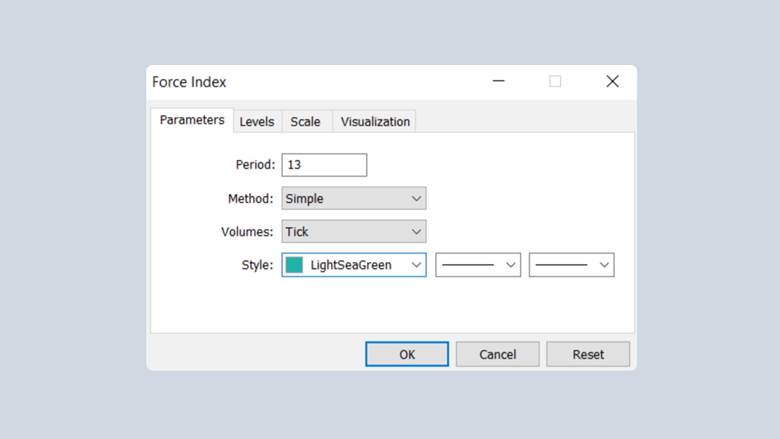Expand the line style chevron arrow
780x439 pixels.
511,265
